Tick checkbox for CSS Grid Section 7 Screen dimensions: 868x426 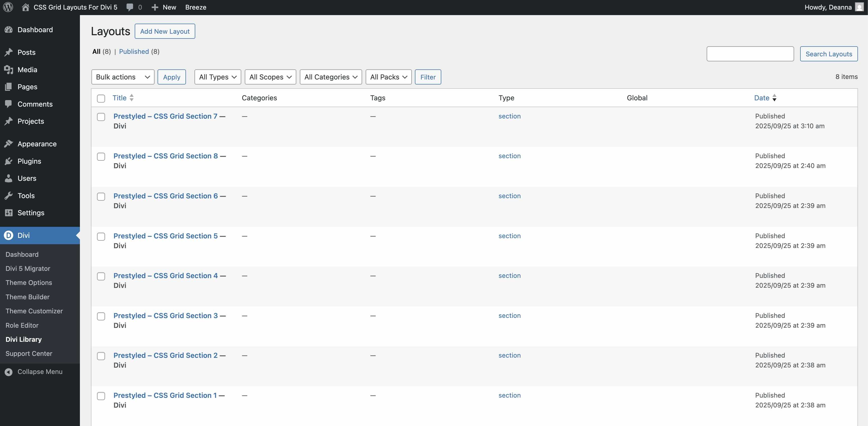click(101, 117)
